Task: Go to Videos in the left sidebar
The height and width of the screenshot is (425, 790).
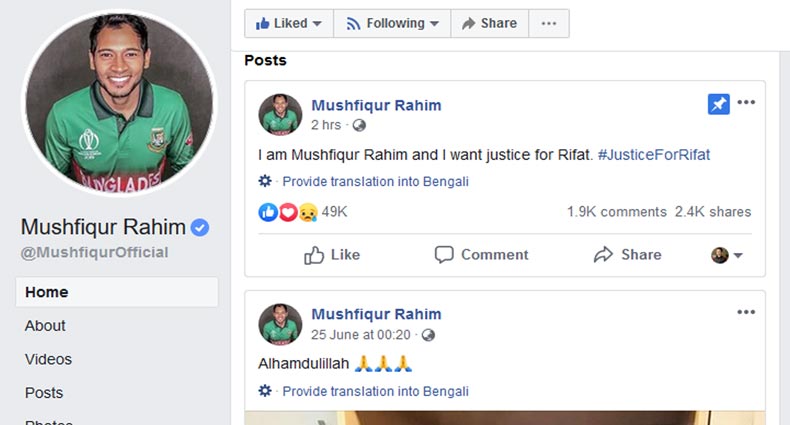Action: (x=48, y=359)
